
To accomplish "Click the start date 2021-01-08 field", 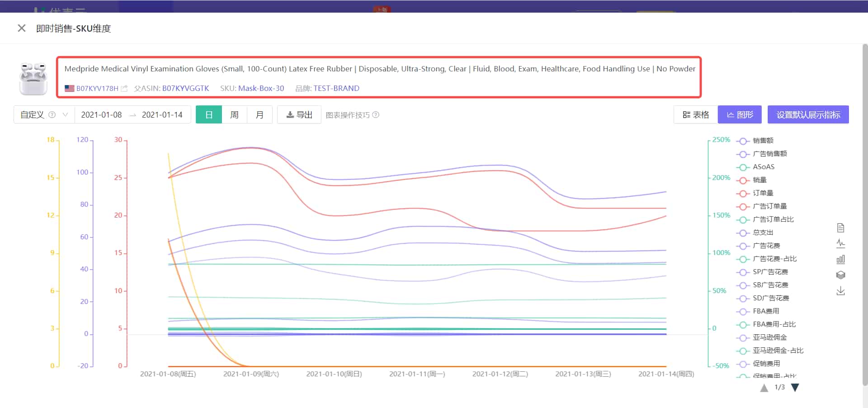I will coord(101,115).
